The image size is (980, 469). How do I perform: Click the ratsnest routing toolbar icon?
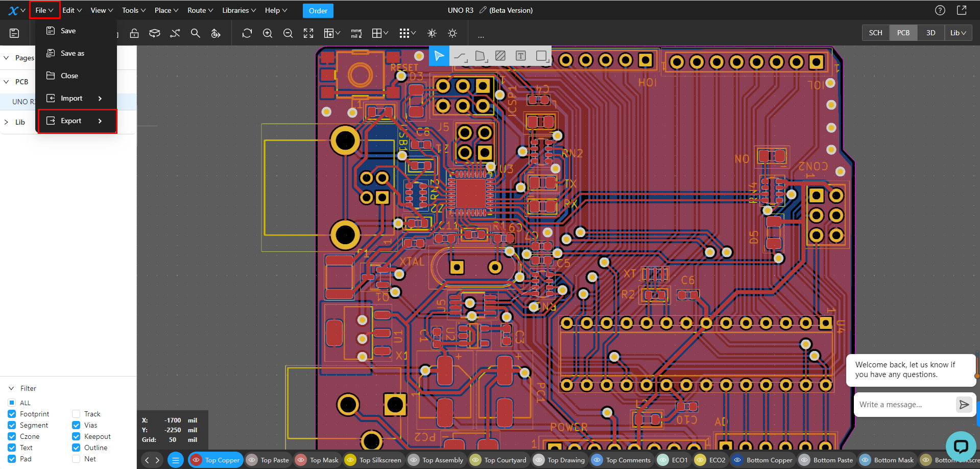(x=175, y=33)
